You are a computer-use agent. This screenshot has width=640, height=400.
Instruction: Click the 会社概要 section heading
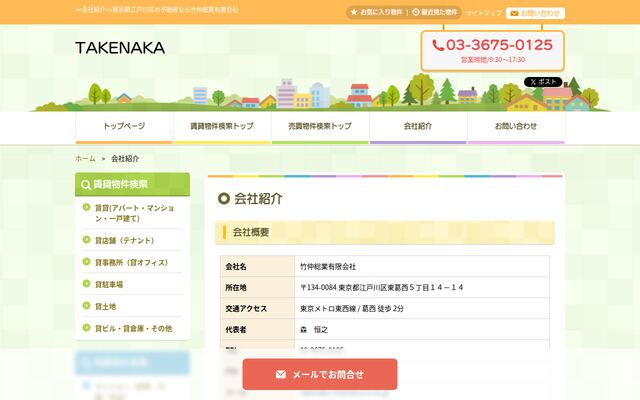coord(385,232)
